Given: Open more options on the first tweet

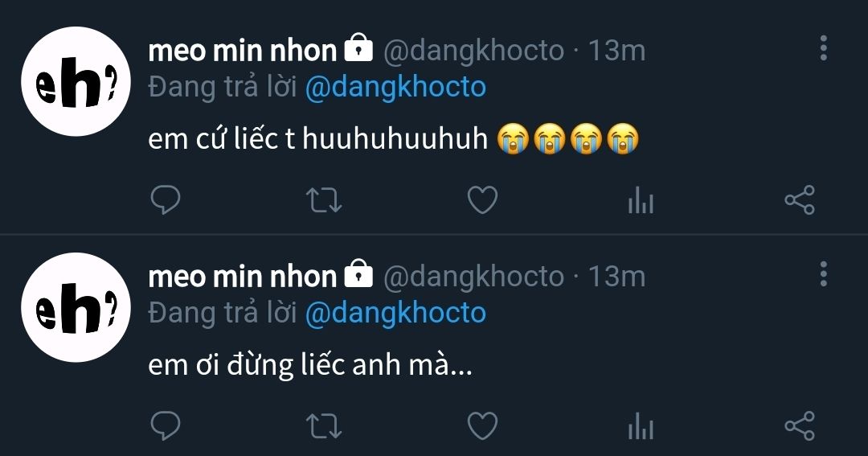Looking at the screenshot, I should pyautogui.click(x=823, y=48).
